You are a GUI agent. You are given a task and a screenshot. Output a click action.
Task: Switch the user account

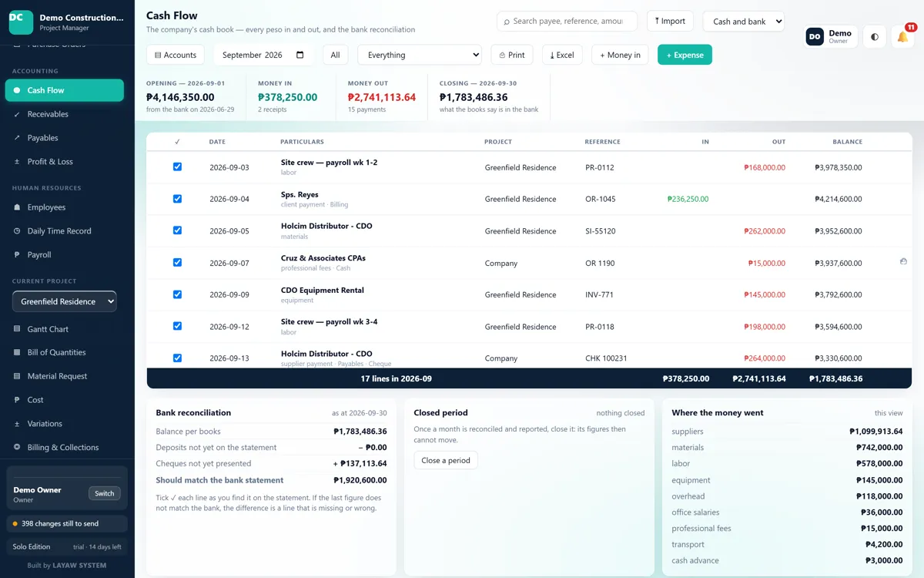pos(105,493)
